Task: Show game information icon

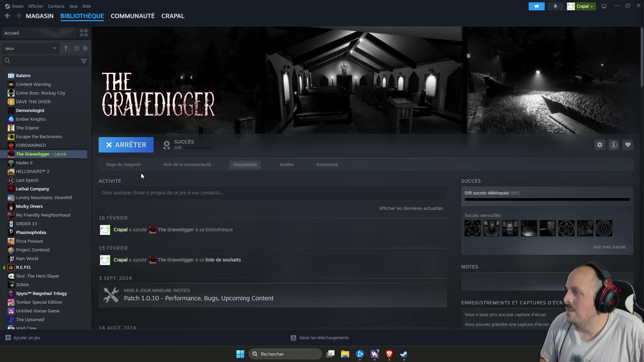Action: 613,145
